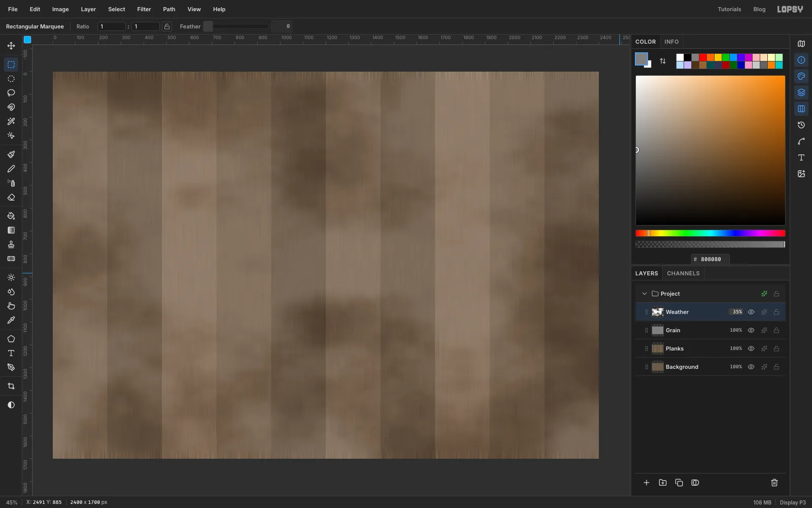Hide the Planks layer
812x508 pixels.
tap(751, 348)
